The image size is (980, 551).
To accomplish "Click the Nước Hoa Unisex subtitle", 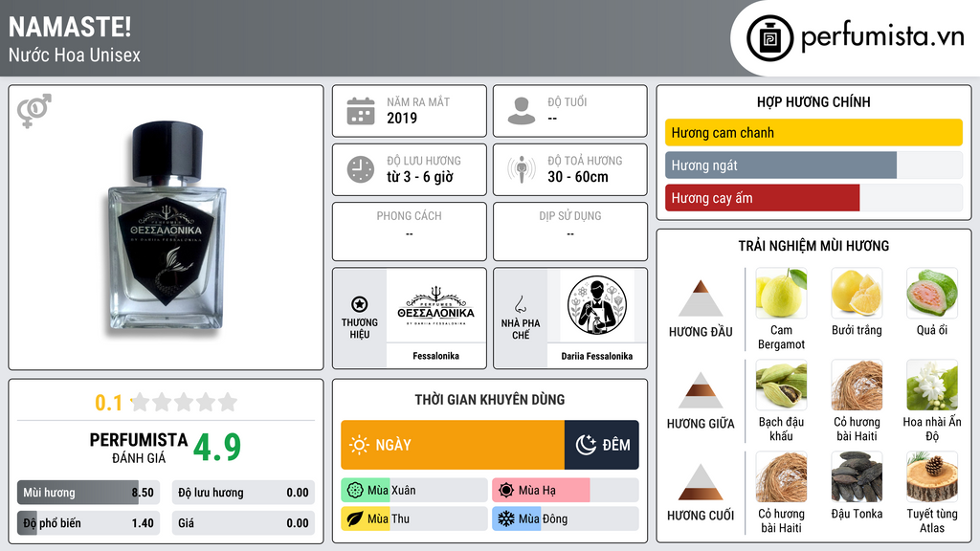I will coord(75,55).
